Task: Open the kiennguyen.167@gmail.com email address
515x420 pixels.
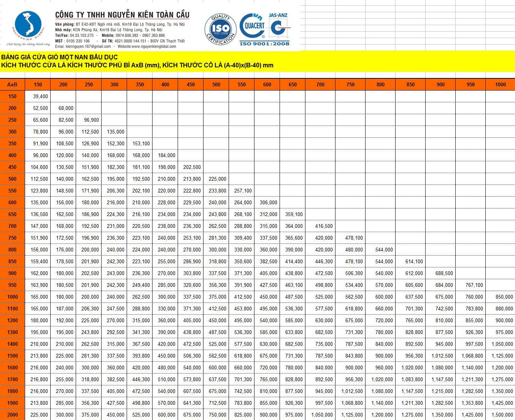Action: click(x=88, y=46)
